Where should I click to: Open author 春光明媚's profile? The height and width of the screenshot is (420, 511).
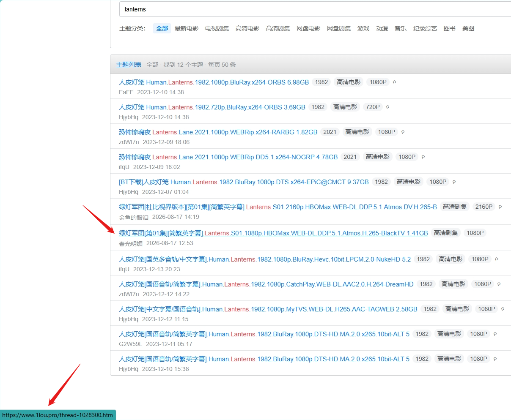[131, 243]
